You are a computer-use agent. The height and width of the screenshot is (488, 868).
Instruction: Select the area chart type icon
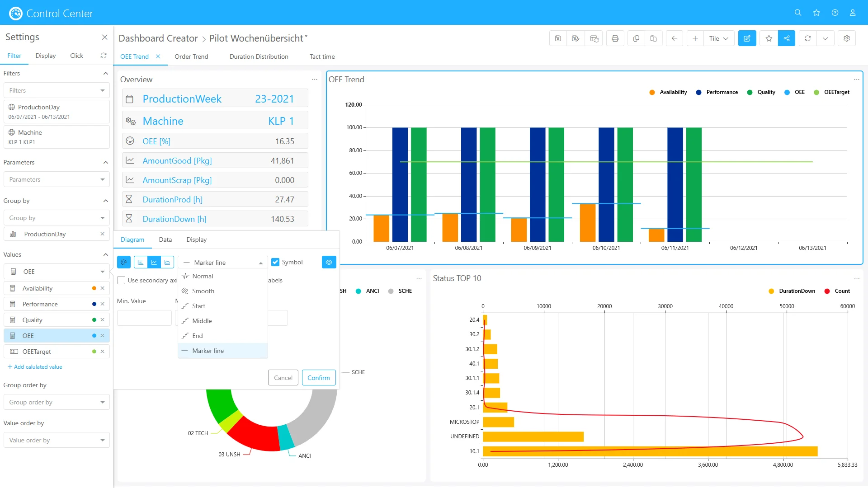point(167,262)
